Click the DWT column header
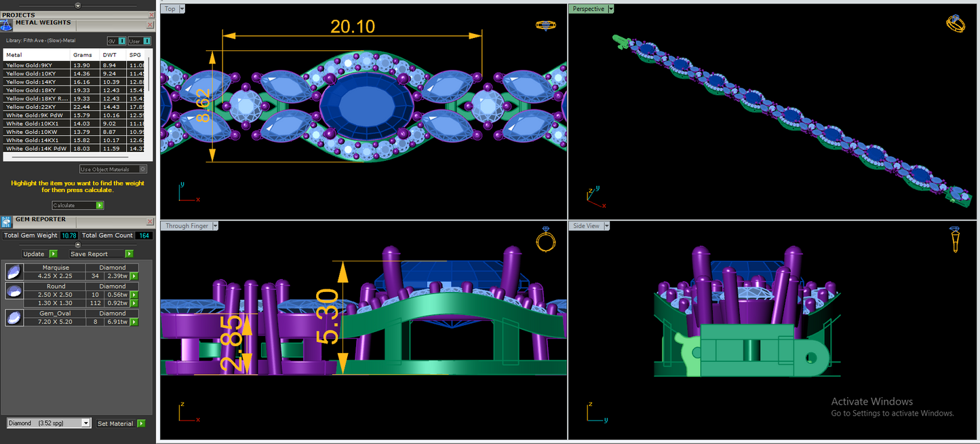The height and width of the screenshot is (444, 980). (x=113, y=55)
